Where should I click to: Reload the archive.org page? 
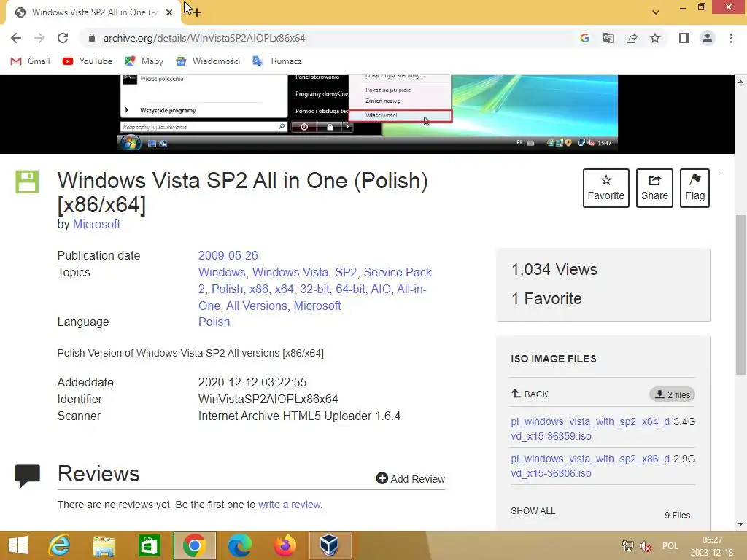click(63, 38)
